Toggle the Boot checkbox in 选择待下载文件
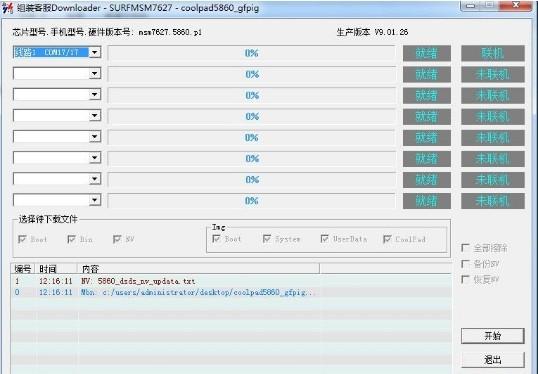Screen dimensions: 538x374 [22, 239]
